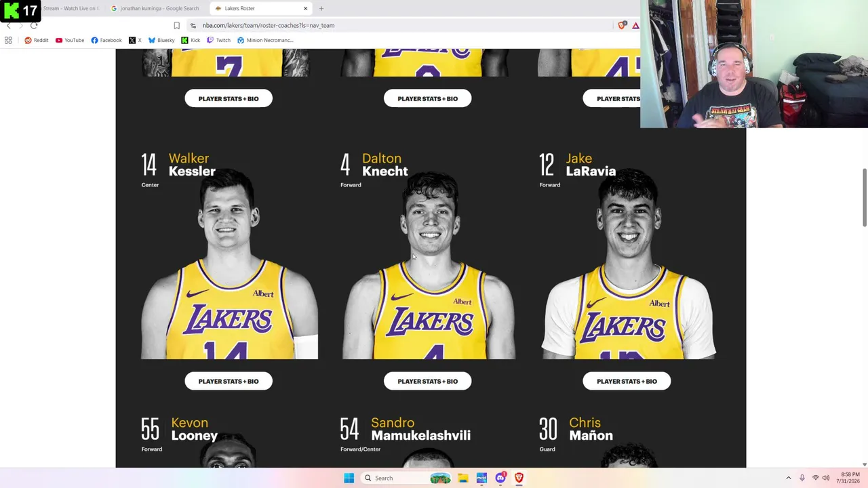Open stats and bio under the number 7 jersey
The height and width of the screenshot is (488, 868).
coord(229,98)
